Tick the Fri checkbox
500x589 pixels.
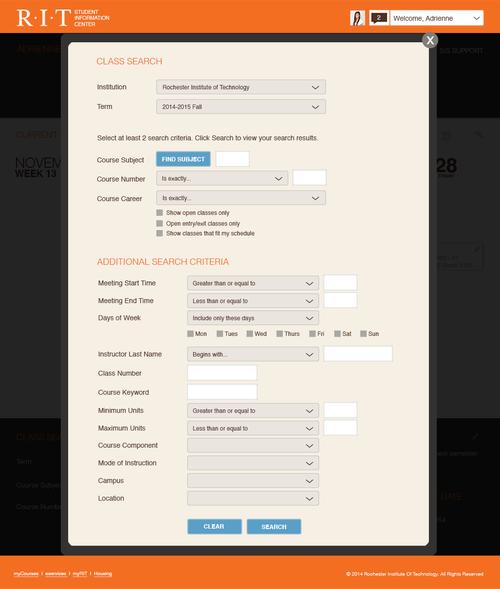click(x=313, y=334)
